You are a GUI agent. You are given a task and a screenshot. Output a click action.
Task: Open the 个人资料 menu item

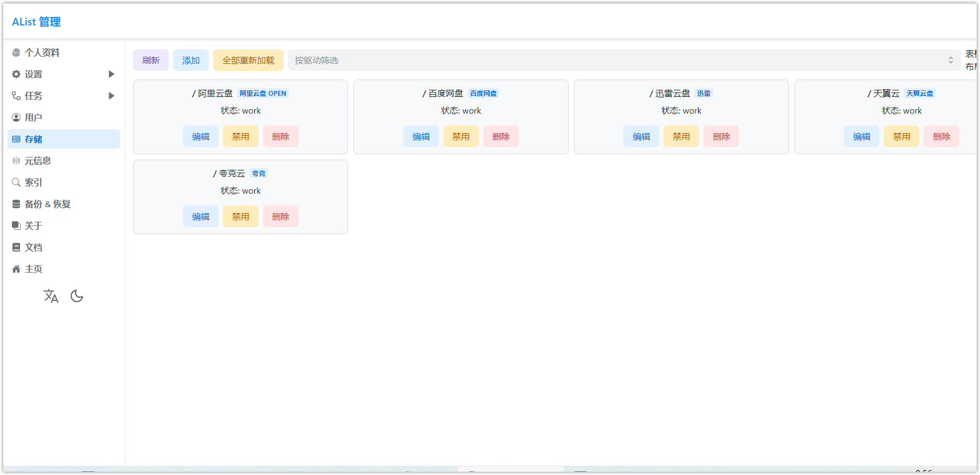pos(64,52)
